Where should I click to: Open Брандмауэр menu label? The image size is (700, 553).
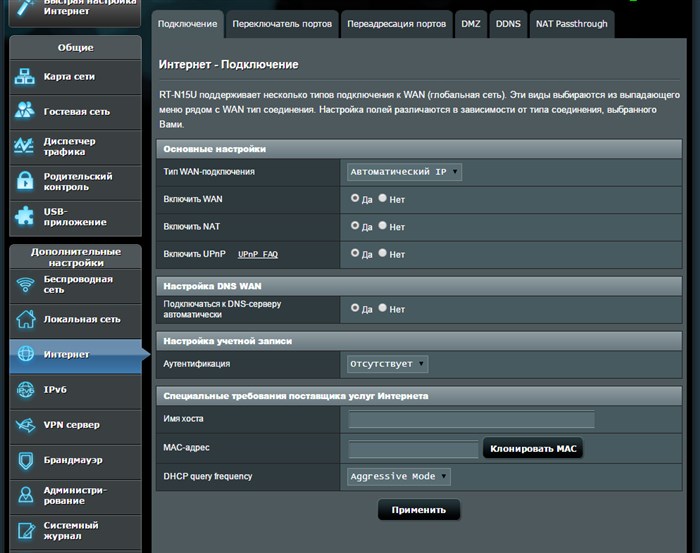tap(73, 460)
